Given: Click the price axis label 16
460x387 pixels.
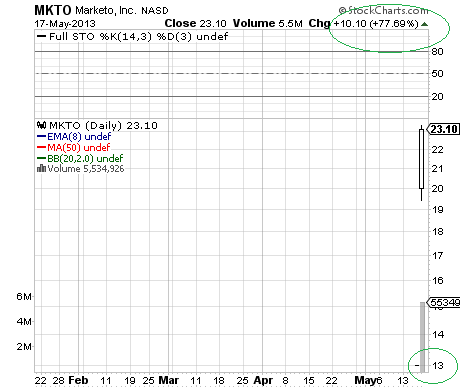Looking at the screenshot, I should [x=438, y=280].
